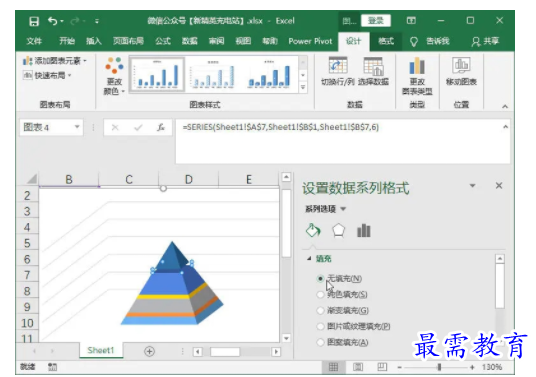Show previous chart styles row arrow
The height and width of the screenshot is (377, 536).
(303, 62)
